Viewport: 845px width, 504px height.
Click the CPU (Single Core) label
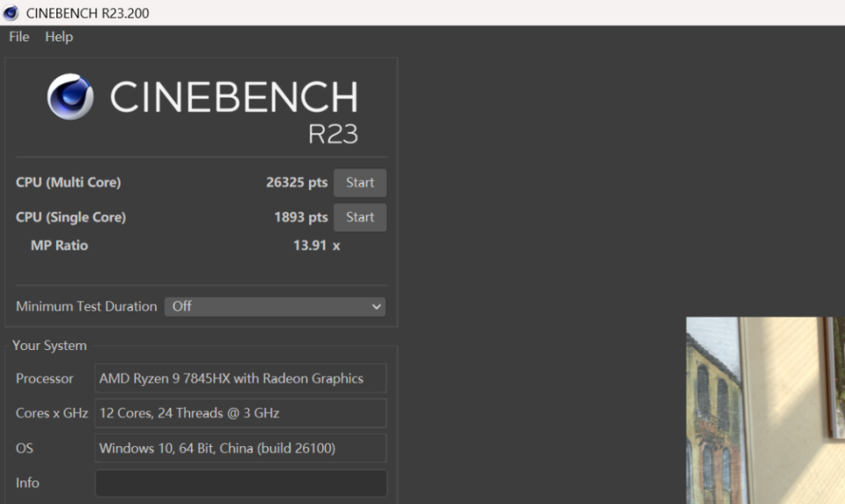click(70, 217)
